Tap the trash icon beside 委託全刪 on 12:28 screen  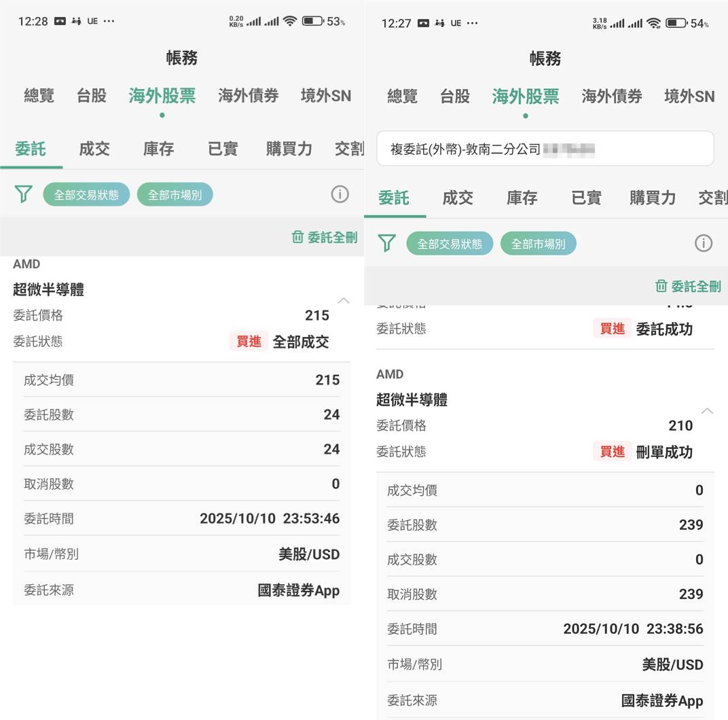point(297,237)
